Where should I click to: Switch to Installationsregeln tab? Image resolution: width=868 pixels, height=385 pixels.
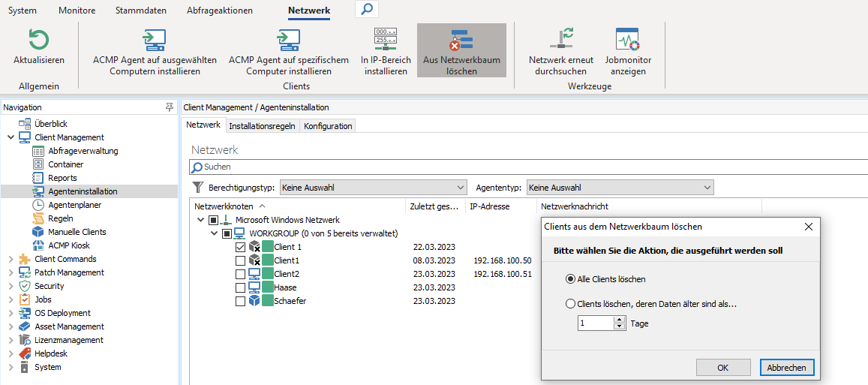click(262, 126)
